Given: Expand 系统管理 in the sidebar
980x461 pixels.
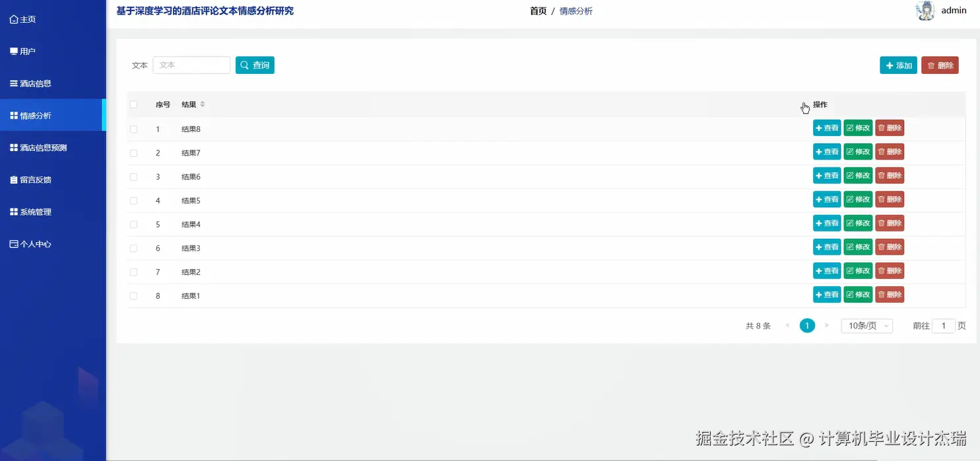Looking at the screenshot, I should [53, 212].
